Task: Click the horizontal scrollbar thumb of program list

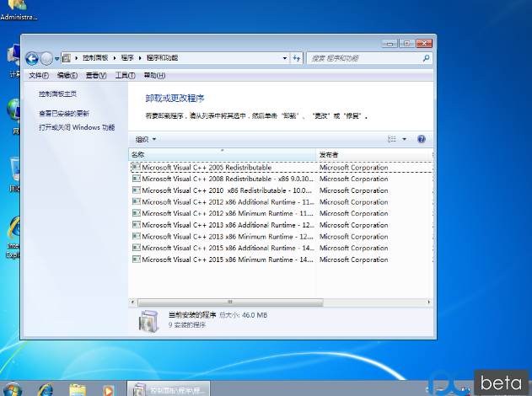Action: (x=230, y=302)
